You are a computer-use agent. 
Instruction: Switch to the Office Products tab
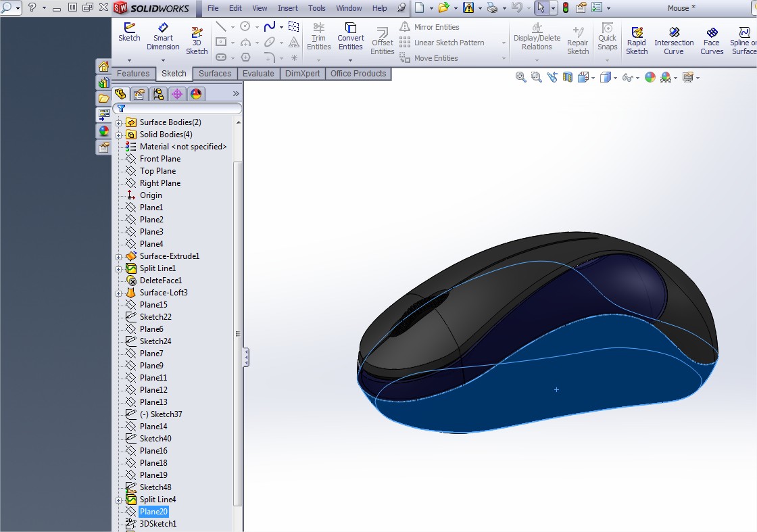(x=358, y=74)
